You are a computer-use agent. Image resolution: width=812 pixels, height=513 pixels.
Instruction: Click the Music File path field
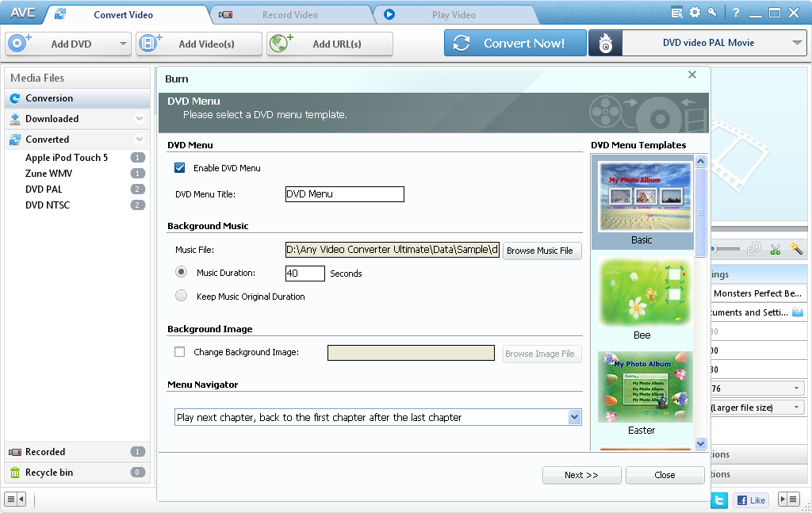point(392,250)
